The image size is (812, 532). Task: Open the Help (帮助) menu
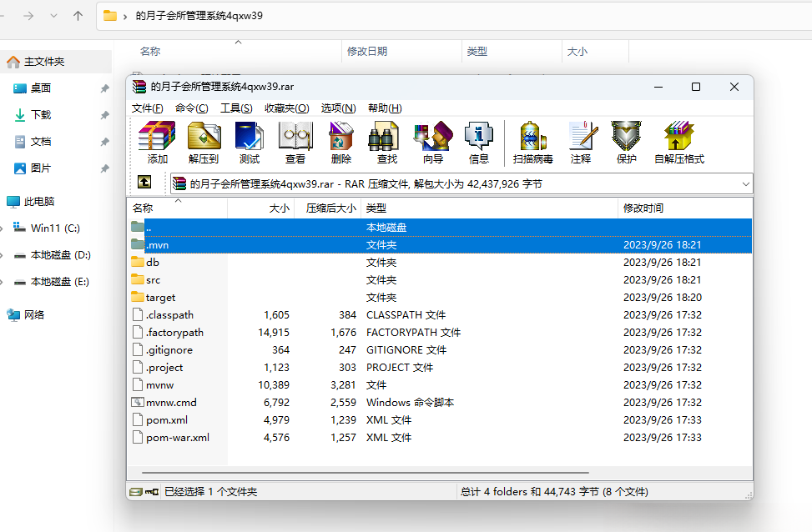point(385,108)
